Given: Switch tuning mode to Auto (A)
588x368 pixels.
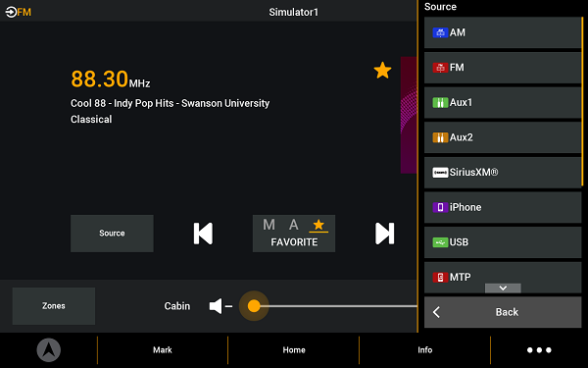Looking at the screenshot, I should click(294, 225).
